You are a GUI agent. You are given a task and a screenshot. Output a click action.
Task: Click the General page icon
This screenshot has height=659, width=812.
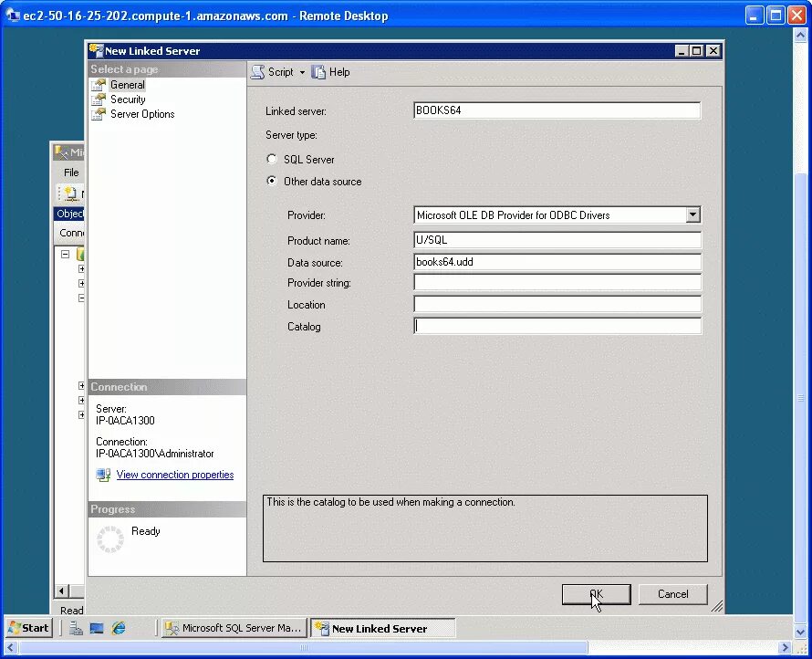click(99, 85)
